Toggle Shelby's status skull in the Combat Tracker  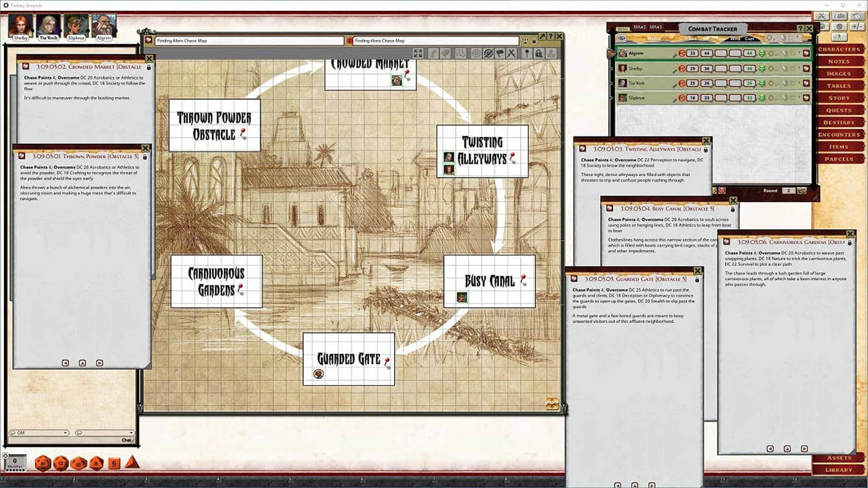point(762,68)
